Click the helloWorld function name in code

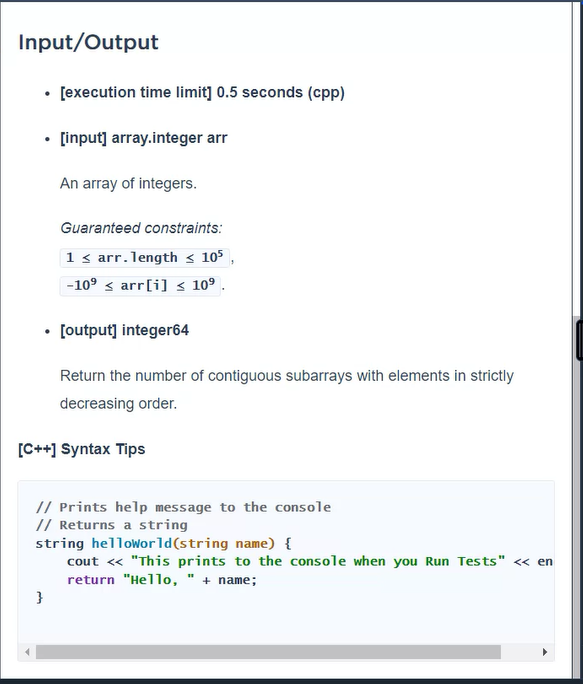[132, 544]
